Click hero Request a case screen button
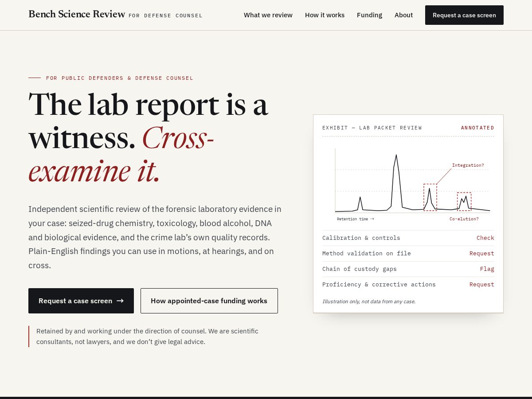This screenshot has height=399, width=532. [81, 301]
